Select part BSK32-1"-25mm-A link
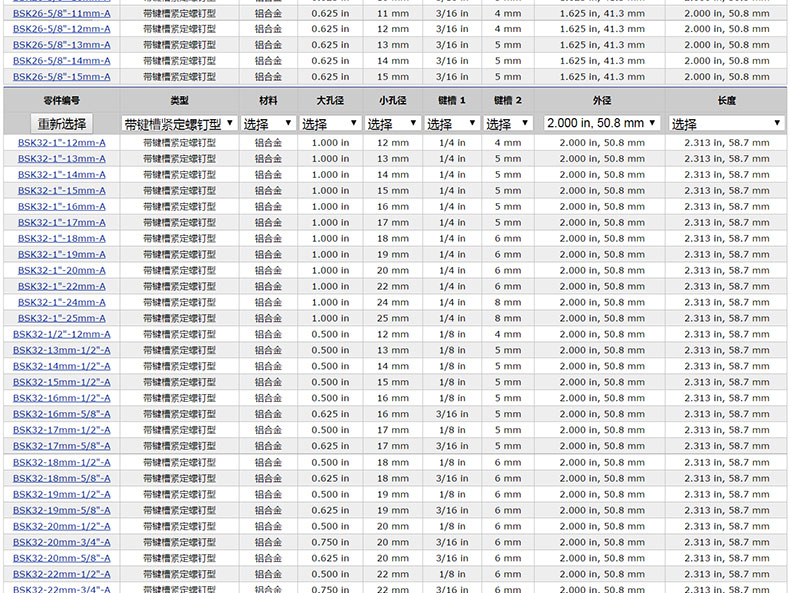Viewport: 790px width, 593px height. [62, 319]
